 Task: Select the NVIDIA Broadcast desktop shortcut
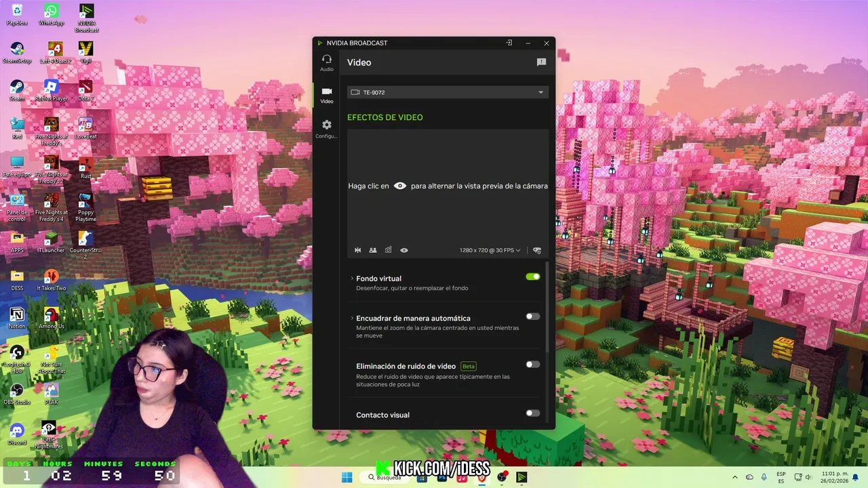point(86,18)
